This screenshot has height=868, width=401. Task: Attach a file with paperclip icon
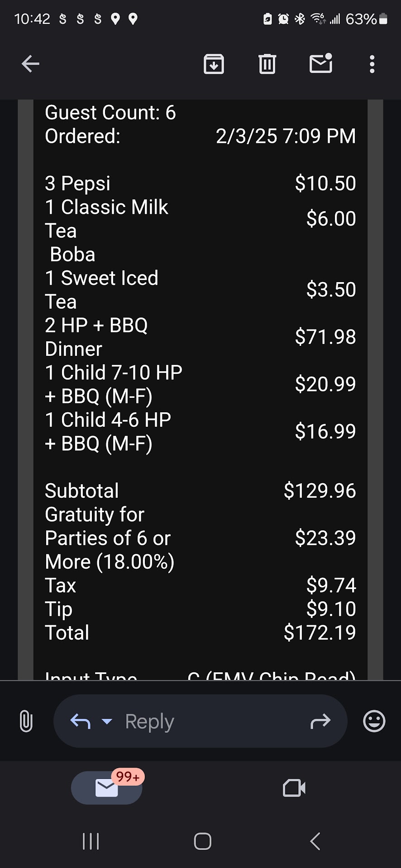point(26,721)
